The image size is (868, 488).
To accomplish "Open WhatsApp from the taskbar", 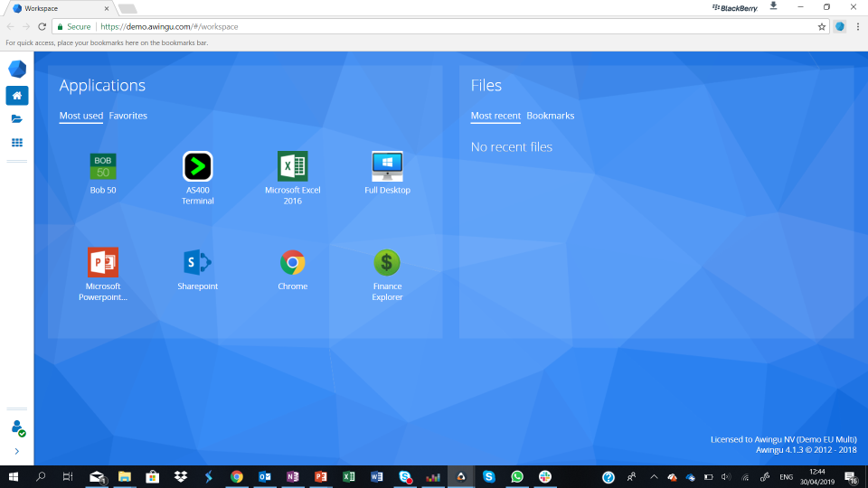I will pyautogui.click(x=517, y=476).
